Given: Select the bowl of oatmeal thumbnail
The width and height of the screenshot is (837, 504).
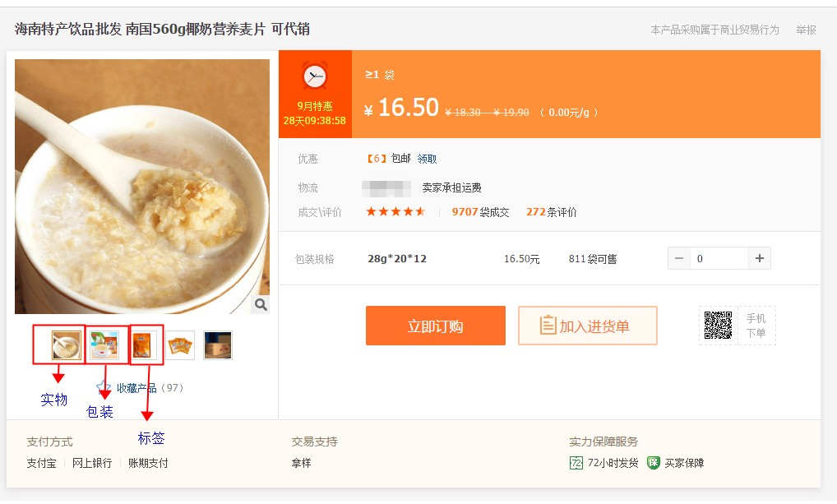Looking at the screenshot, I should pyautogui.click(x=66, y=345).
